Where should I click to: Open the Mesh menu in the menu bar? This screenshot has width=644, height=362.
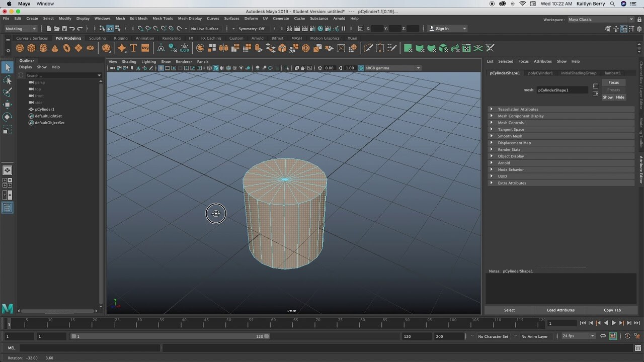[x=120, y=18]
